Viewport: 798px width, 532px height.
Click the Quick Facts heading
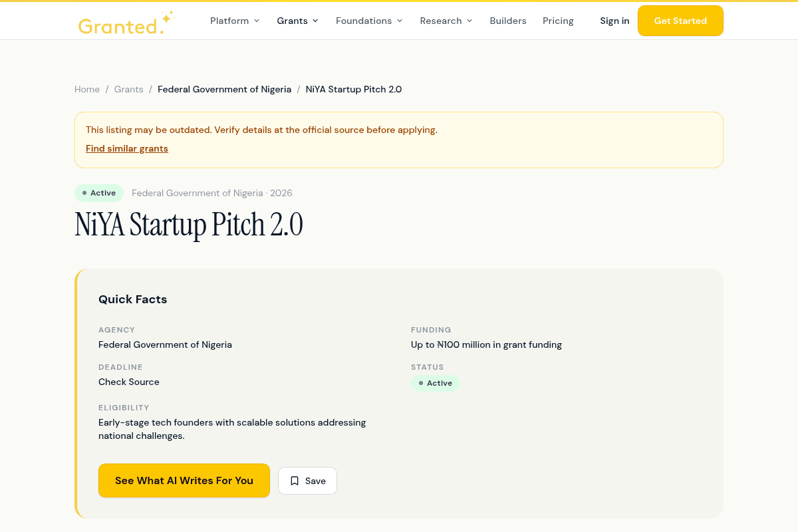click(x=133, y=299)
